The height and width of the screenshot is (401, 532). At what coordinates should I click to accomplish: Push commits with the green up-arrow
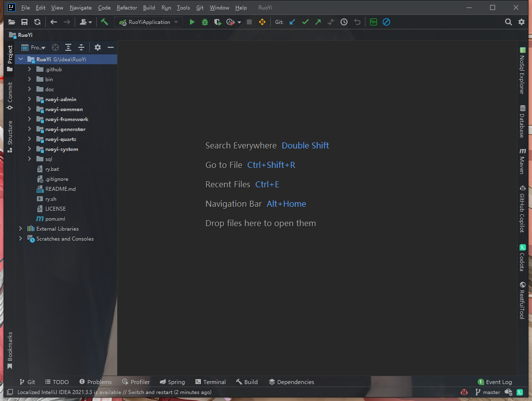318,22
